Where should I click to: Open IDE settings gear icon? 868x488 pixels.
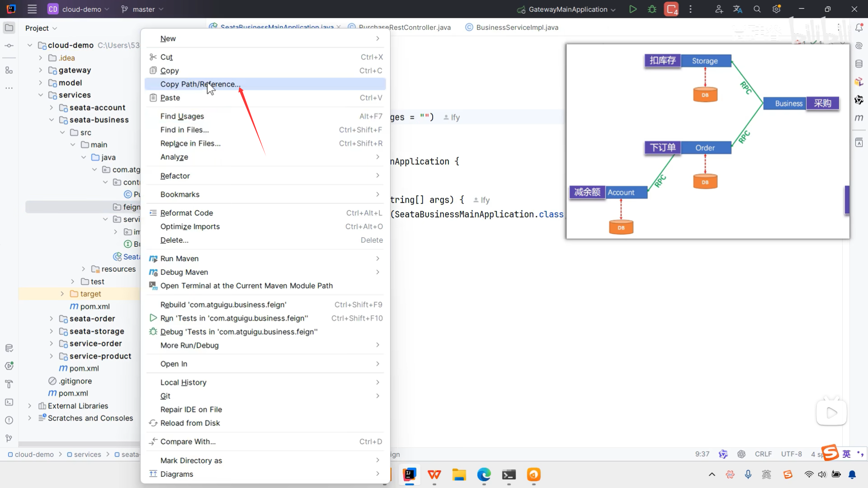pos(777,9)
